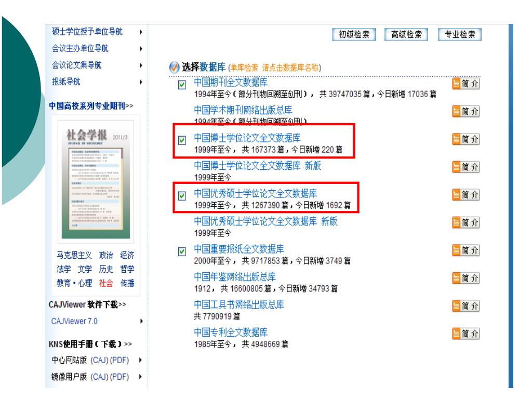
Task: Open 中国年鉴网络出版总库 link
Action: [x=235, y=277]
